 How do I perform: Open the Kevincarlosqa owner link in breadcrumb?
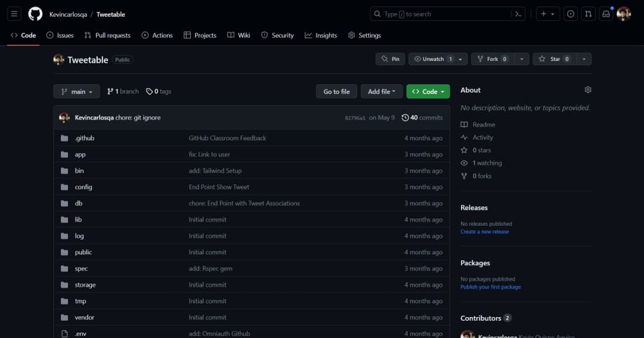(68, 14)
